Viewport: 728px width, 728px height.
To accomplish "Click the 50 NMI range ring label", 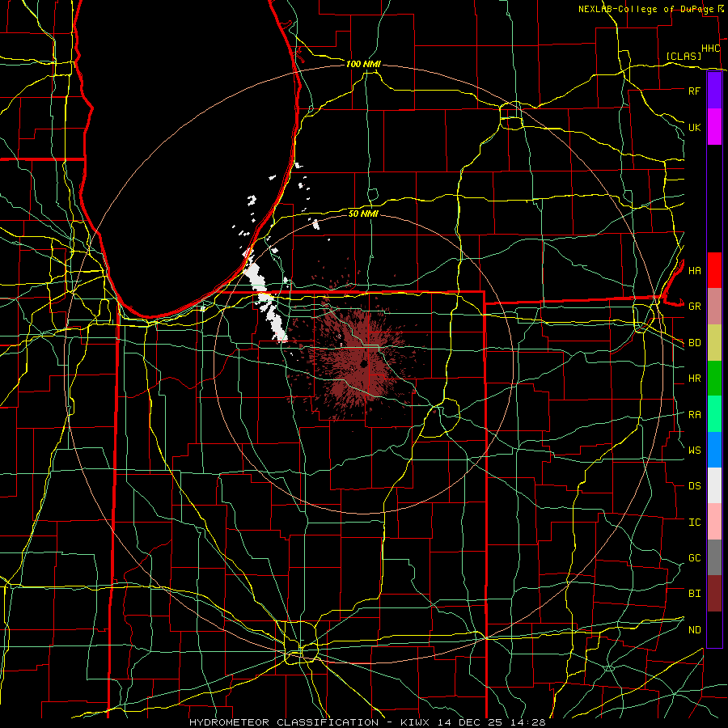I will (x=363, y=214).
